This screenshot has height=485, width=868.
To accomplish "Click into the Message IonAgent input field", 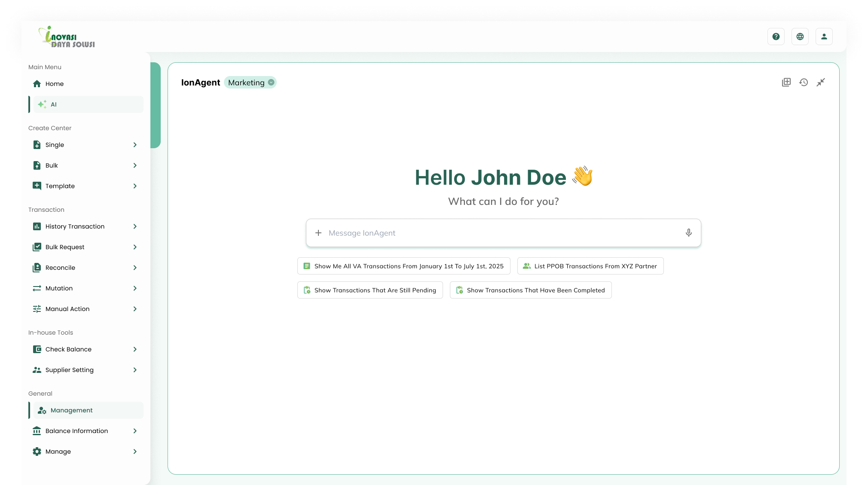I will [473, 233].
